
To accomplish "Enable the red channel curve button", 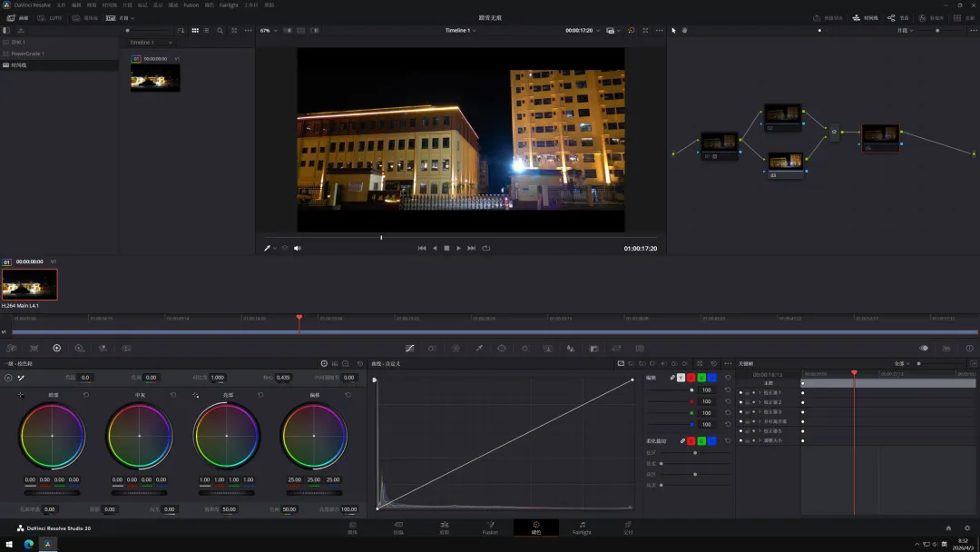I will (x=691, y=377).
